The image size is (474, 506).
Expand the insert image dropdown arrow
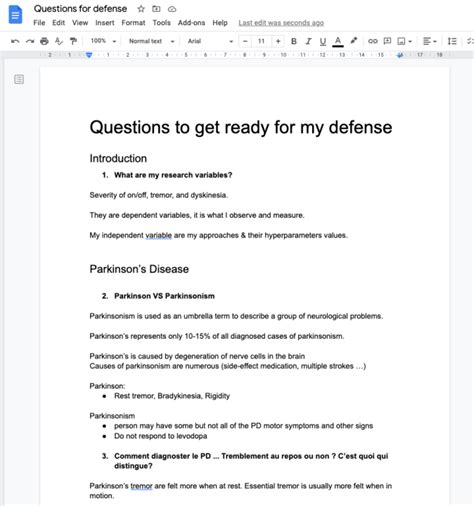[410, 42]
